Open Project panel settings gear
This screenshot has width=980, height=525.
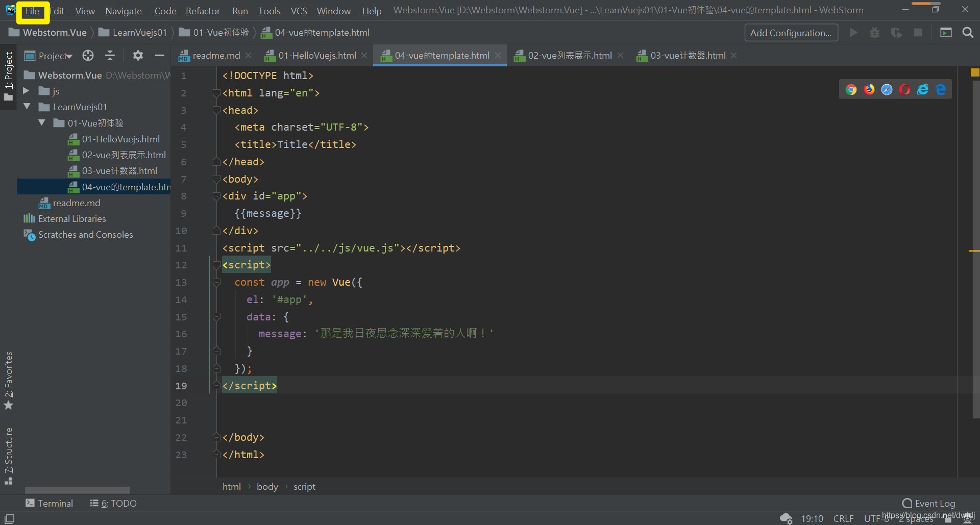(138, 55)
